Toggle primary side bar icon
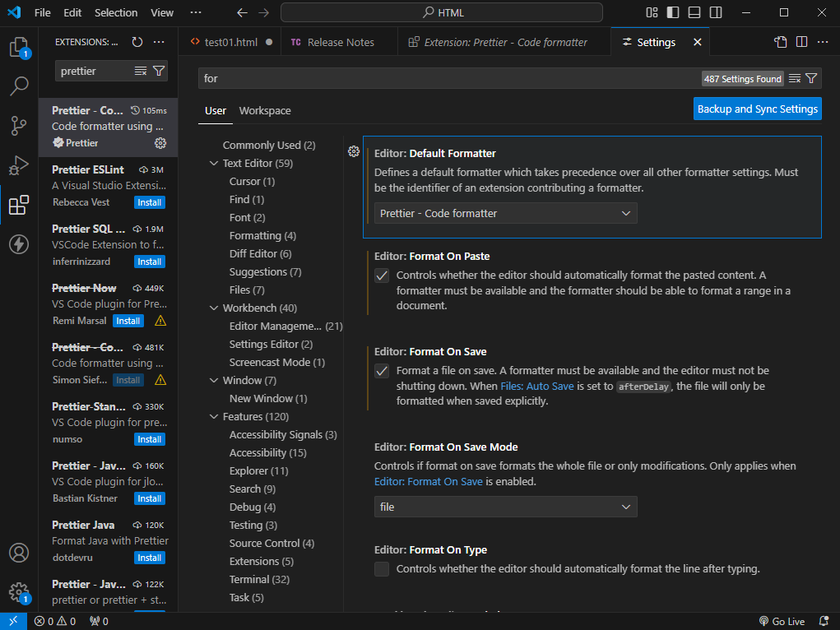Screen dimensions: 840x630 tap(673, 12)
